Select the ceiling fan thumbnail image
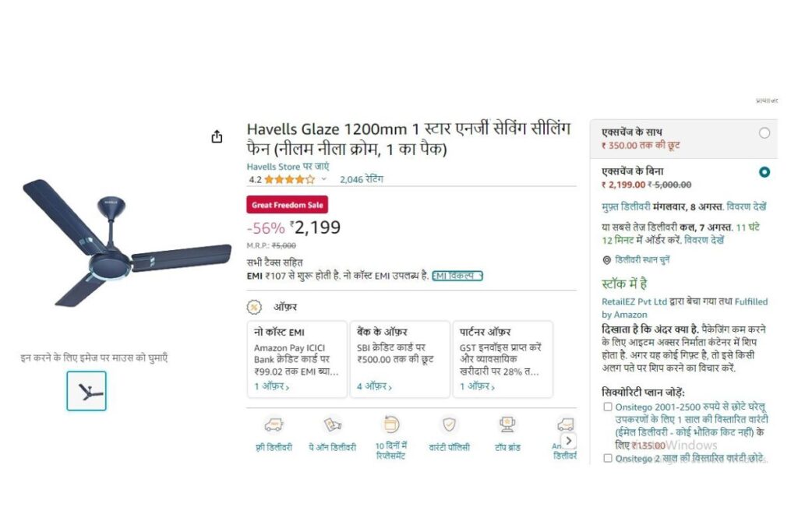The width and height of the screenshot is (798, 532). tap(87, 390)
